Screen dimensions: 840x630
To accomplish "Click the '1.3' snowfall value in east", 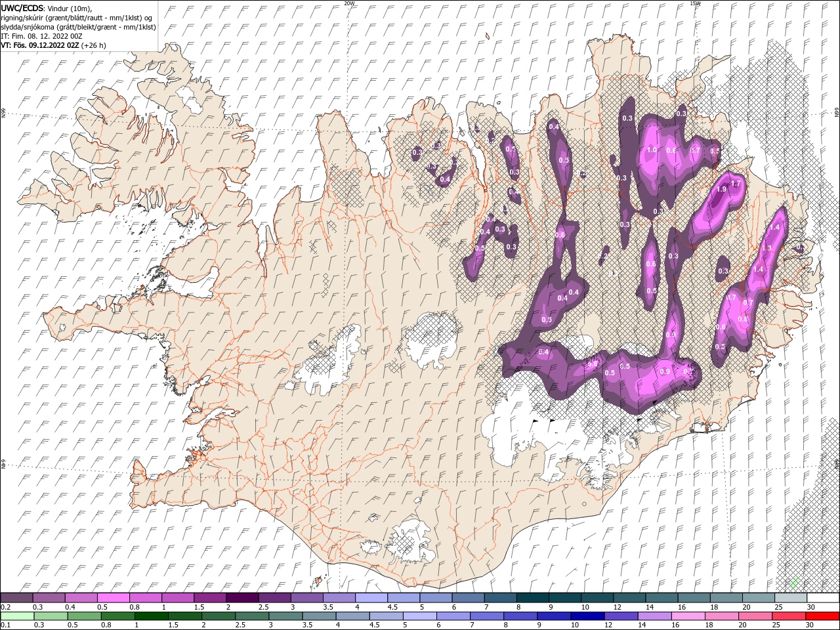I will click(x=767, y=249).
